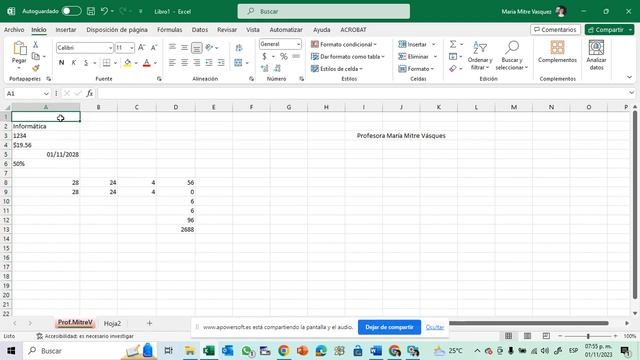This screenshot has width=640, height=360.
Task: Click the Copiar format painter brush icon
Action: pos(36,68)
